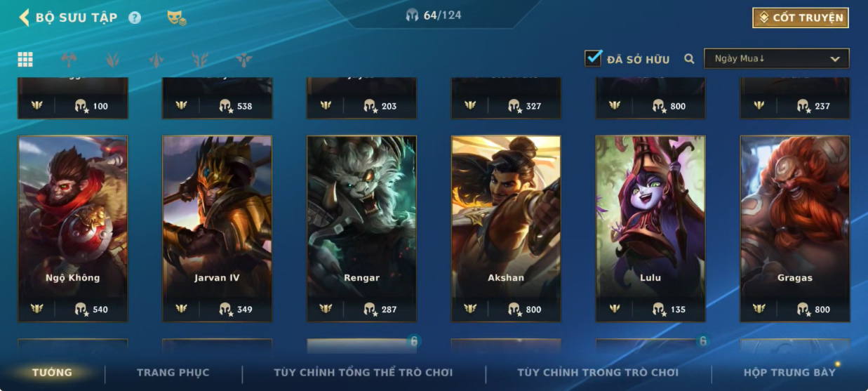
Task: Open the Rengar champion card
Action: (x=361, y=229)
